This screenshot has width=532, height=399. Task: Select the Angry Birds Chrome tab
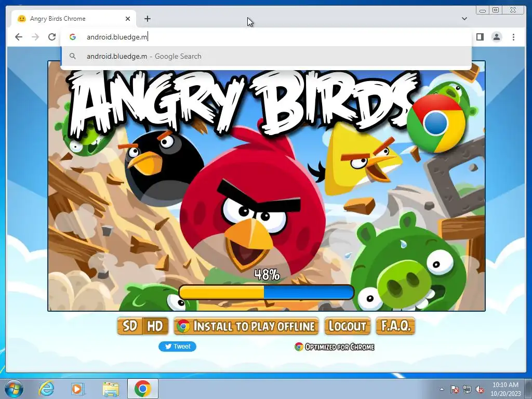tap(74, 19)
